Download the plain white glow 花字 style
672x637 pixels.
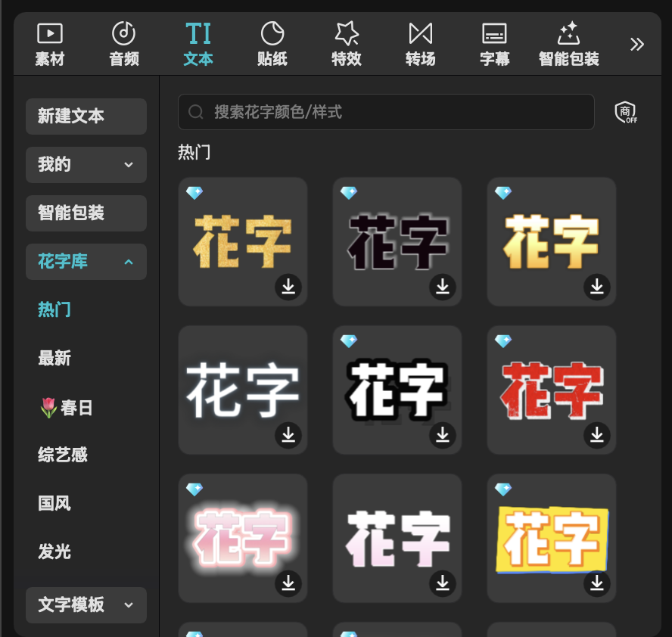288,435
